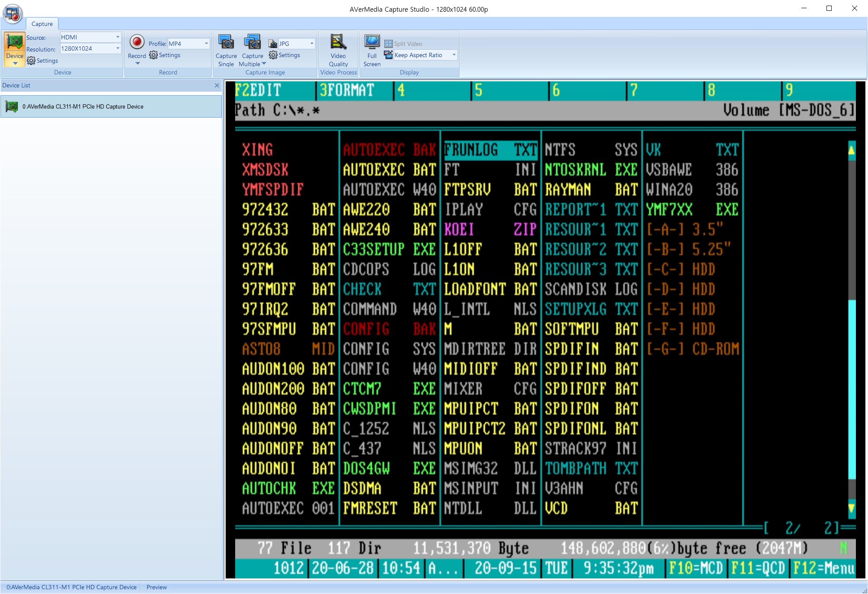
Task: Toggle Split Video option
Action: [403, 44]
